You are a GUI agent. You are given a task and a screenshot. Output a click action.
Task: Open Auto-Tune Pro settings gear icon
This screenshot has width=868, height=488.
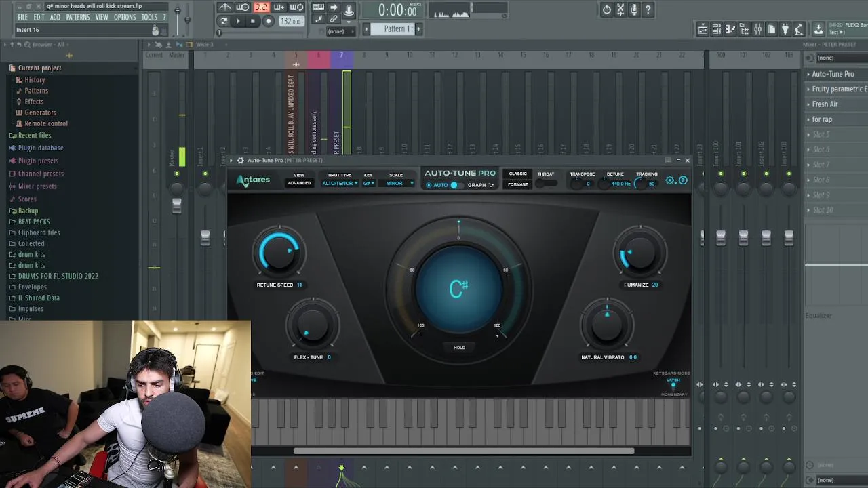point(670,180)
